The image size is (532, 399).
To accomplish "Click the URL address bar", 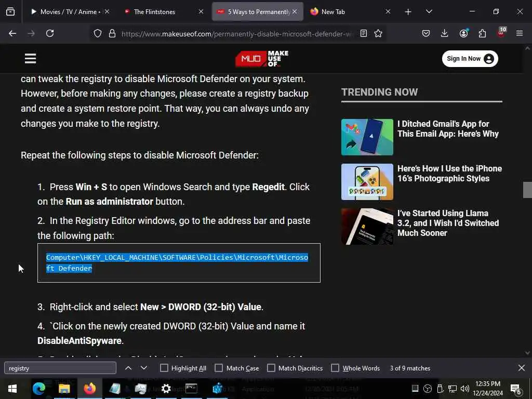I will click(237, 33).
